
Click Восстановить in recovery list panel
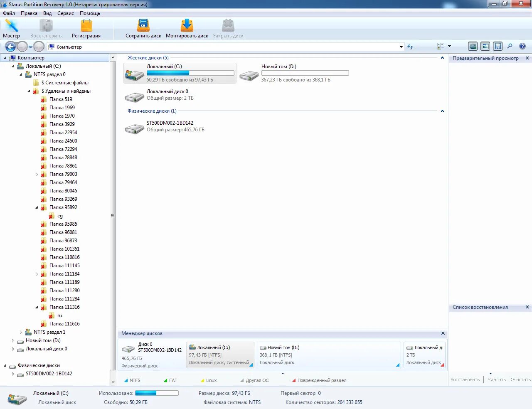(465, 379)
